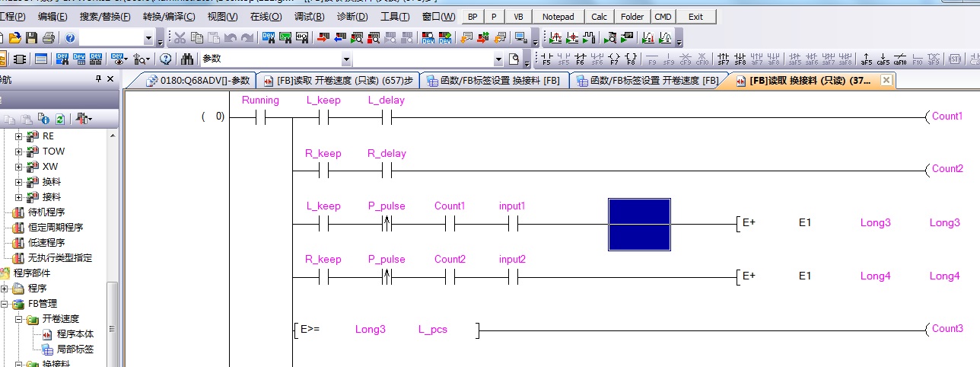
Task: Collapse the FB管理 tree node
Action: (x=5, y=304)
